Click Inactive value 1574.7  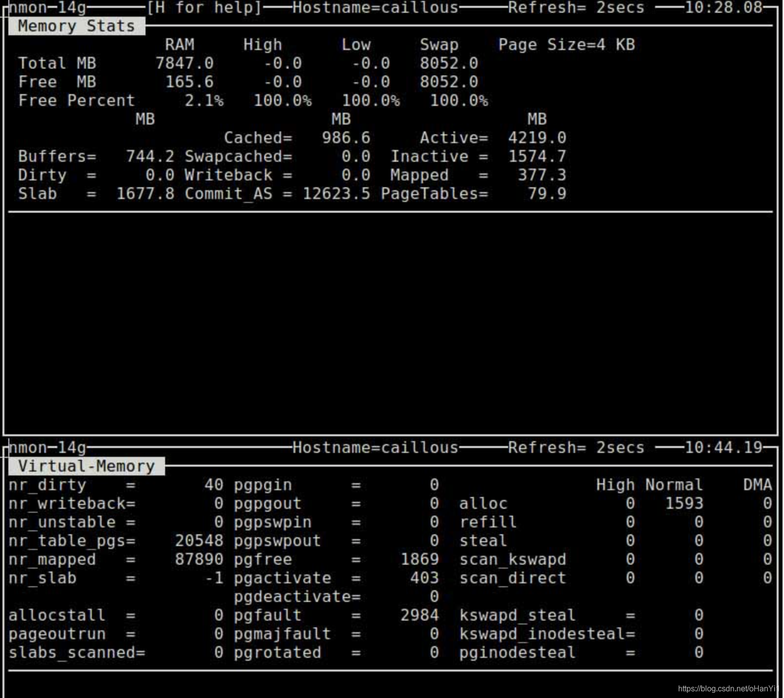point(537,156)
